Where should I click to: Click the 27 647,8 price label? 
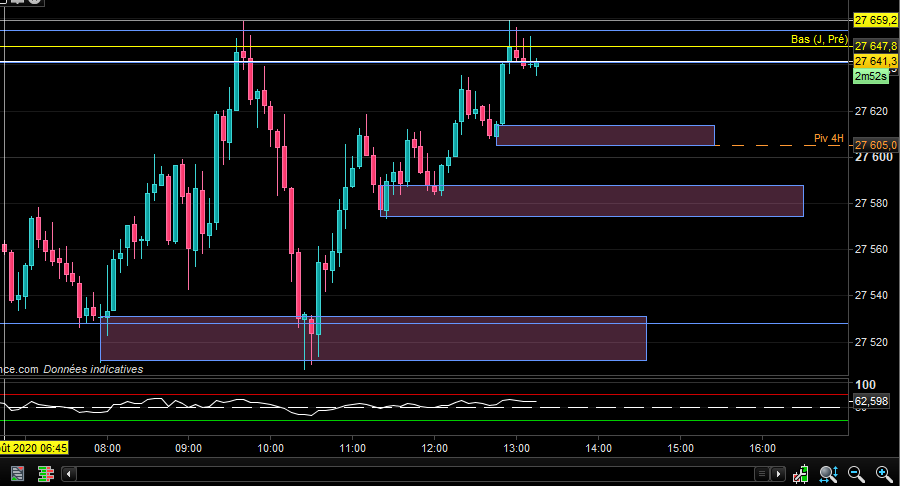tap(875, 46)
